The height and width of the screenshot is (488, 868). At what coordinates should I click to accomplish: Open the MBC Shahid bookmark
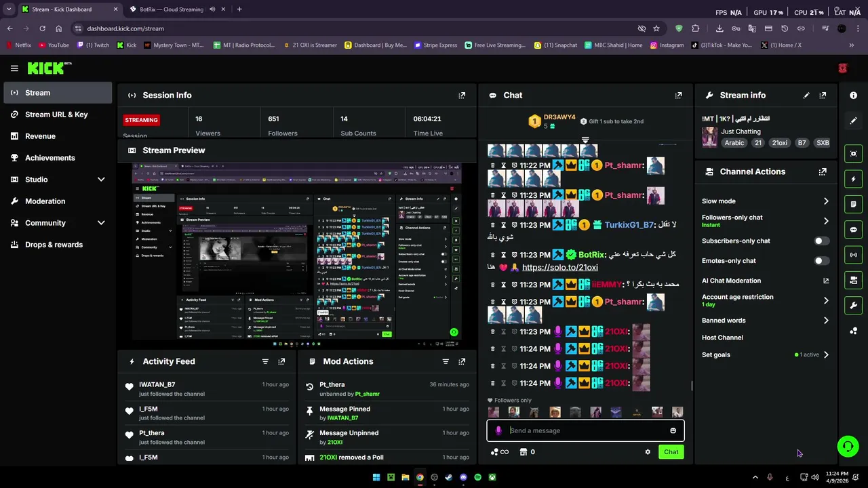coord(612,45)
